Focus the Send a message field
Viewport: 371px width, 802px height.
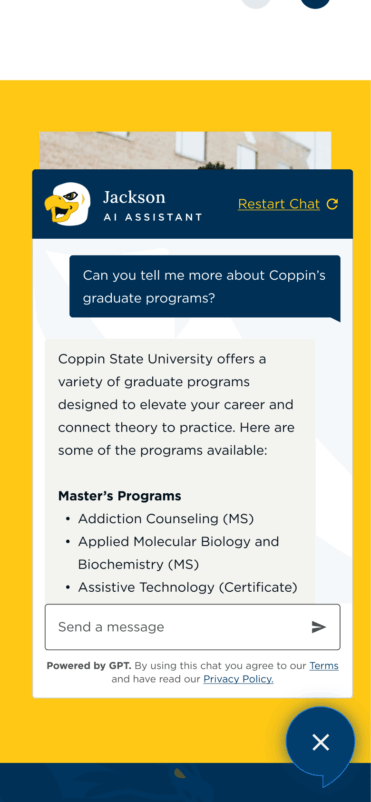[x=192, y=627]
